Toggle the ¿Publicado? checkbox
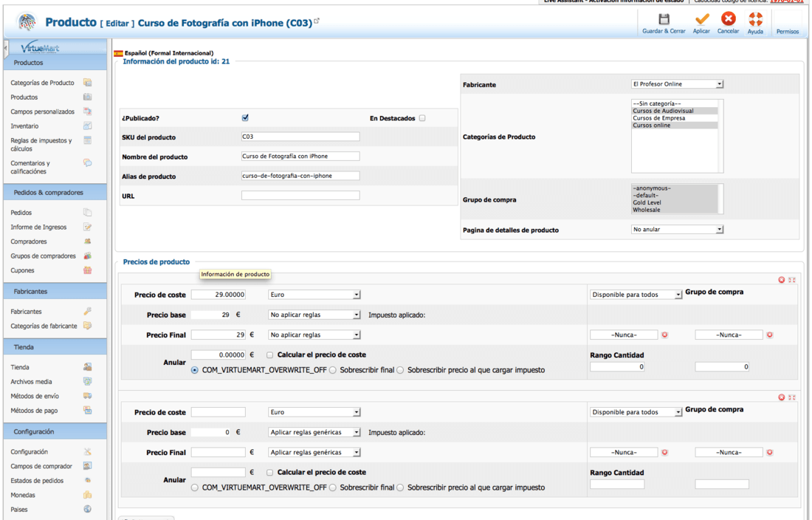Screen dimensions: 812x520 (245, 117)
